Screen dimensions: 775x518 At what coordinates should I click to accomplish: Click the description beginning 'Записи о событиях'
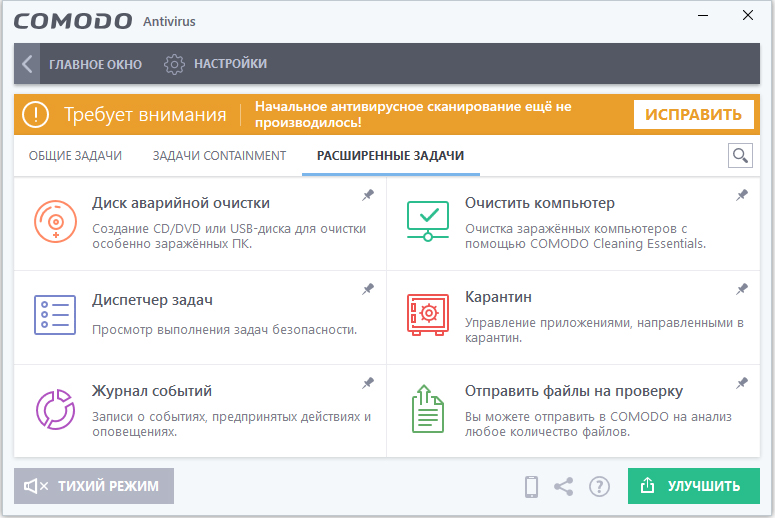click(x=231, y=424)
